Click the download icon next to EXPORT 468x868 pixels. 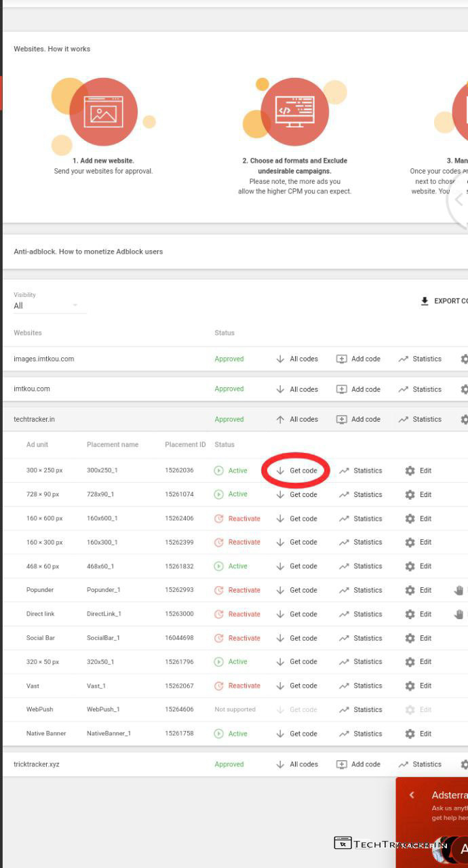[425, 301]
